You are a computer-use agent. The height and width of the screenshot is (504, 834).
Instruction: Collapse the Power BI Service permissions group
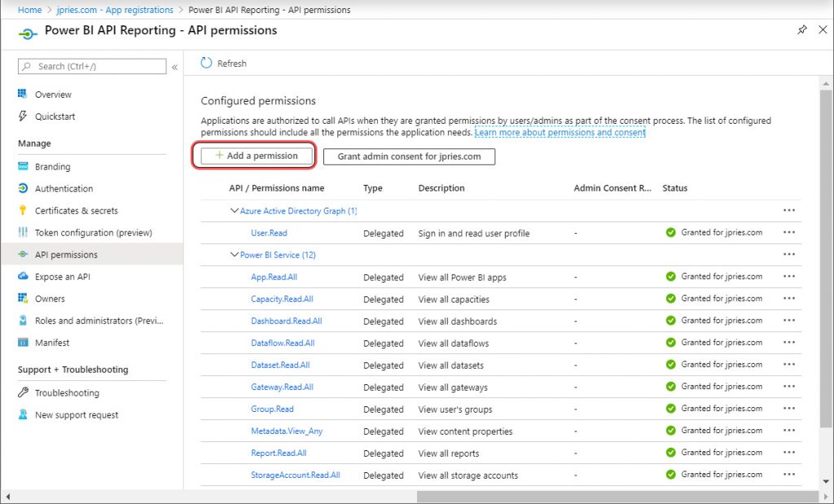coord(235,255)
